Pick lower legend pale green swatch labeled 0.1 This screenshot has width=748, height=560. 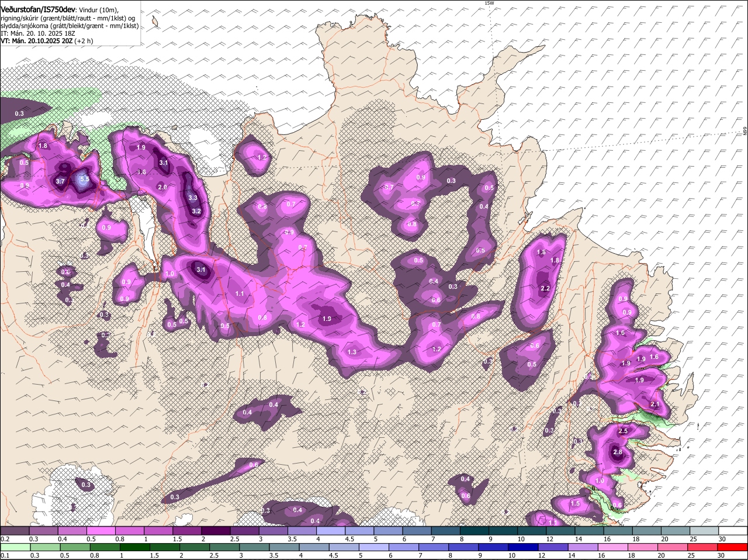click(x=15, y=548)
